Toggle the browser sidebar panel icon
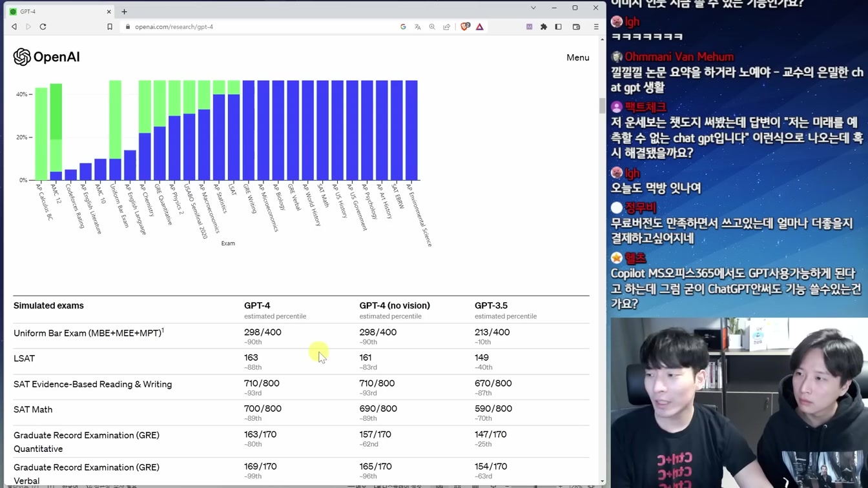This screenshot has height=488, width=868. click(559, 27)
